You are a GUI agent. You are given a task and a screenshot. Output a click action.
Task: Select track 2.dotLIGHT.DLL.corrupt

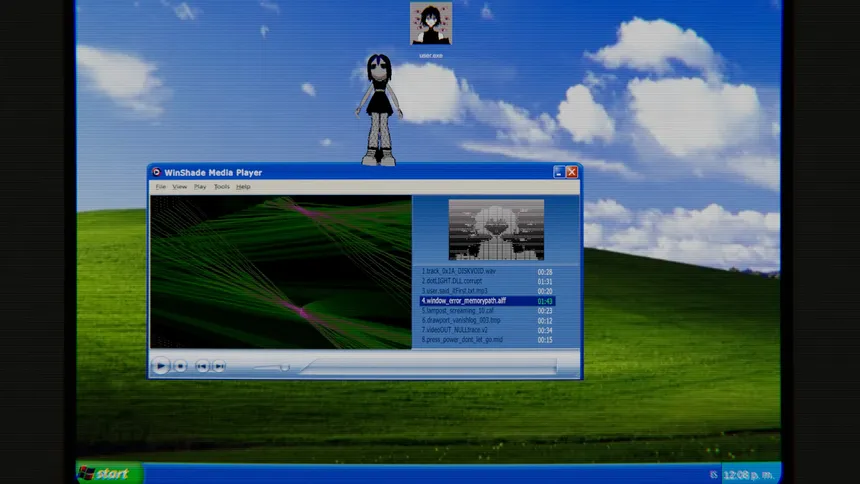click(487, 281)
